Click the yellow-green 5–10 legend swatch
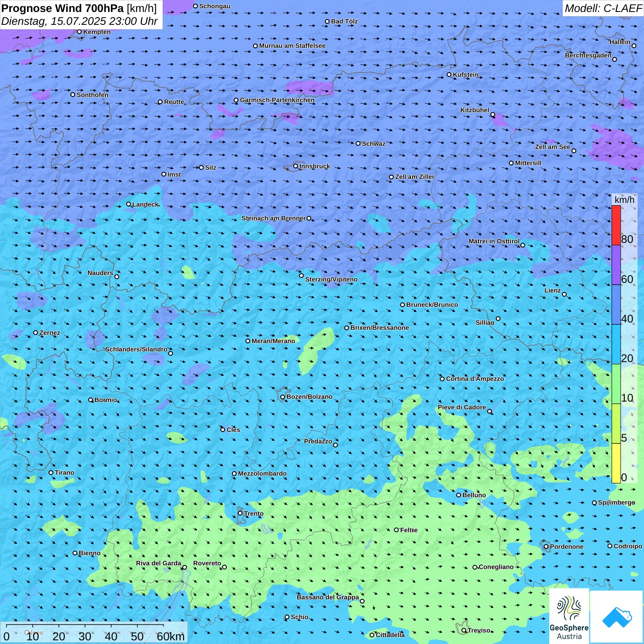 tap(616, 424)
